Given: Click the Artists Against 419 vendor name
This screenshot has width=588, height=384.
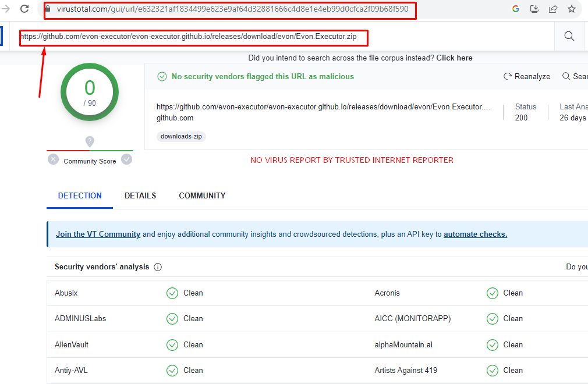Looking at the screenshot, I should (x=406, y=370).
